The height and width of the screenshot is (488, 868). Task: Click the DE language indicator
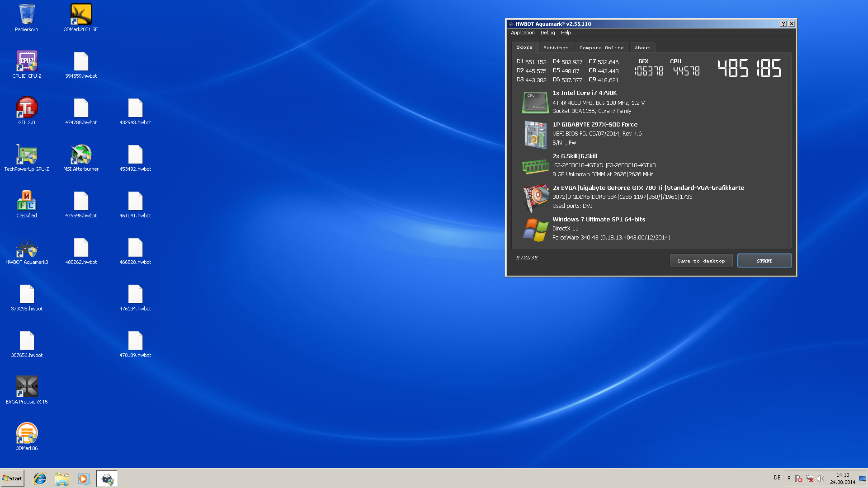pos(777,478)
